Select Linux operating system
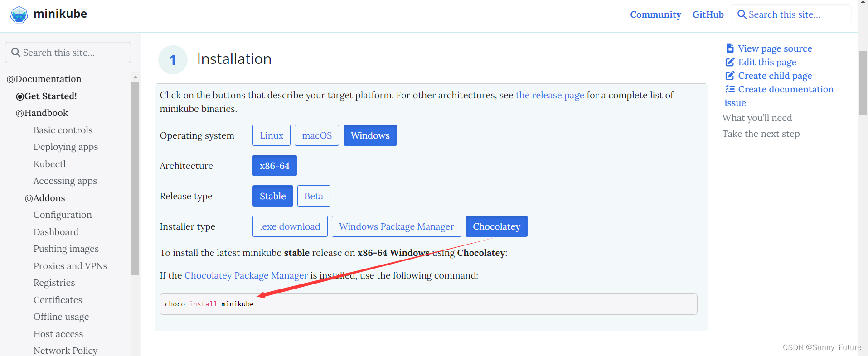Image resolution: width=868 pixels, height=356 pixels. click(x=272, y=135)
